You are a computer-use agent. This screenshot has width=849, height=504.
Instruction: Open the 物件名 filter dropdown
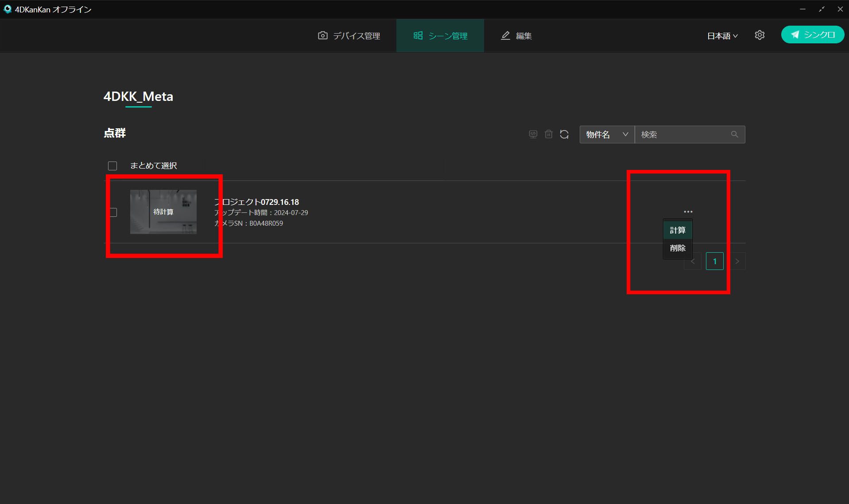(x=607, y=135)
